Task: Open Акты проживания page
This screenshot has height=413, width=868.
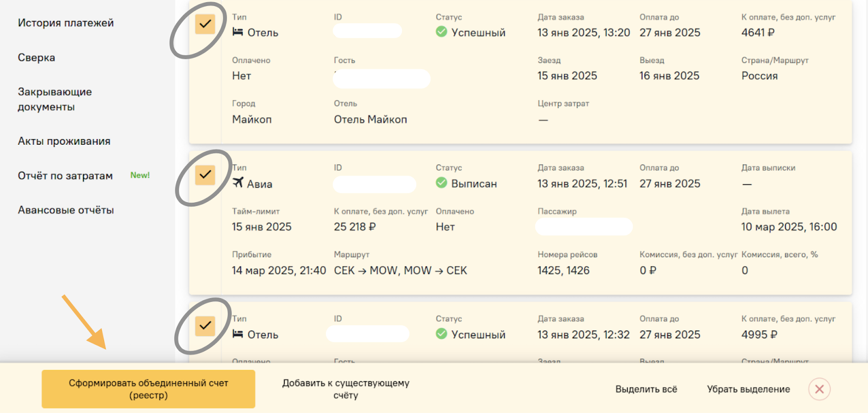Action: coord(64,141)
